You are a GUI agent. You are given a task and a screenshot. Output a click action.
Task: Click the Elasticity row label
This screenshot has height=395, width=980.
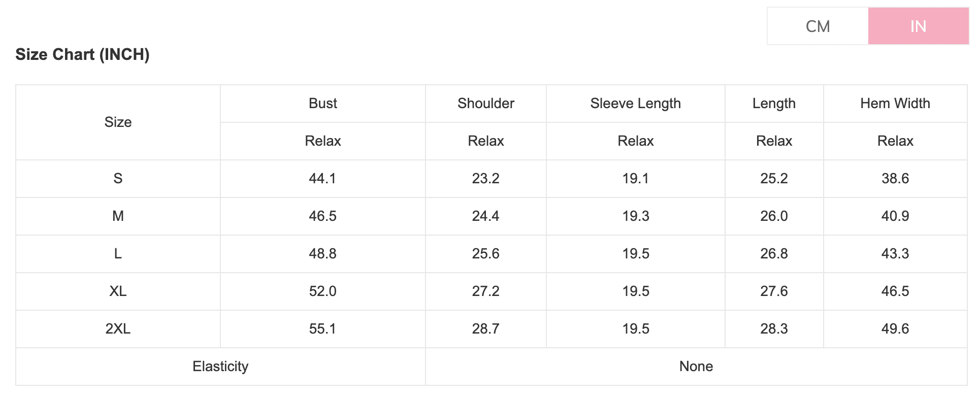220,367
